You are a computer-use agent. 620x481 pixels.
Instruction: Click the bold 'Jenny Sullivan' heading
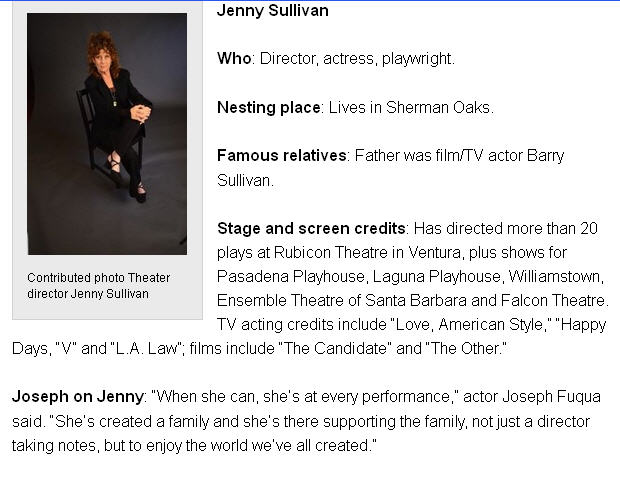click(x=272, y=11)
